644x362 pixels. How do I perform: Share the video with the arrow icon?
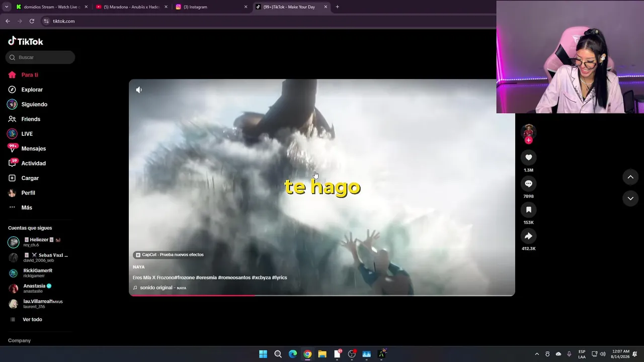(x=528, y=236)
